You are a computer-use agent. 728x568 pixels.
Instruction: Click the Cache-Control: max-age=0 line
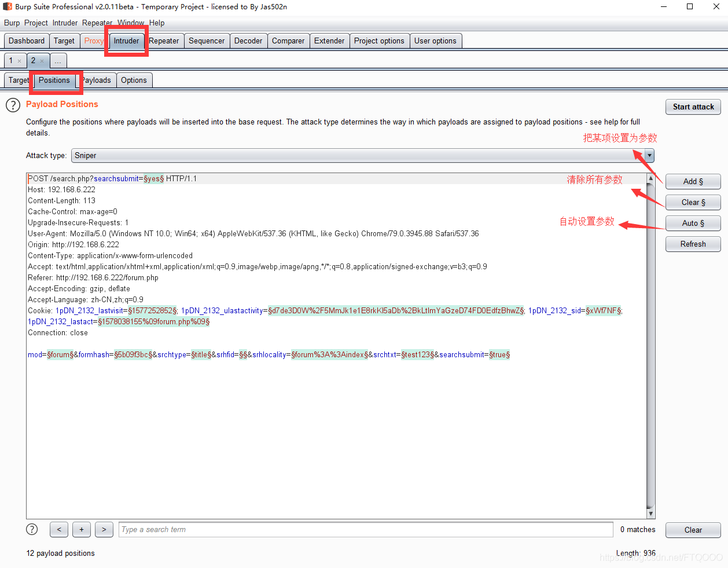(x=72, y=211)
